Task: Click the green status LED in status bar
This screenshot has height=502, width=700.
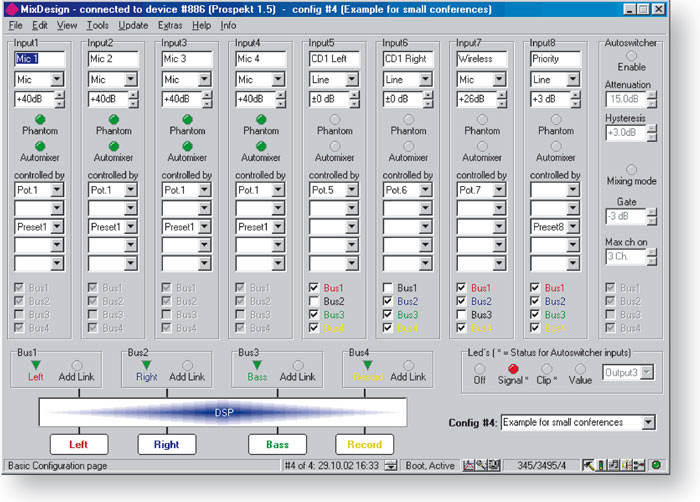Action: coord(655,465)
